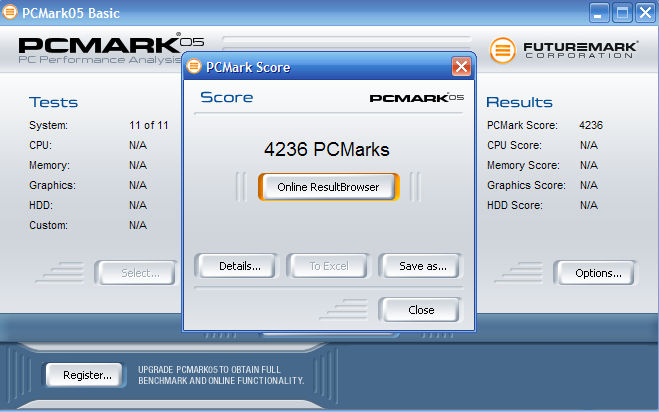Click the '11 of 11' value
The width and height of the screenshot is (659, 412).
[x=149, y=125]
